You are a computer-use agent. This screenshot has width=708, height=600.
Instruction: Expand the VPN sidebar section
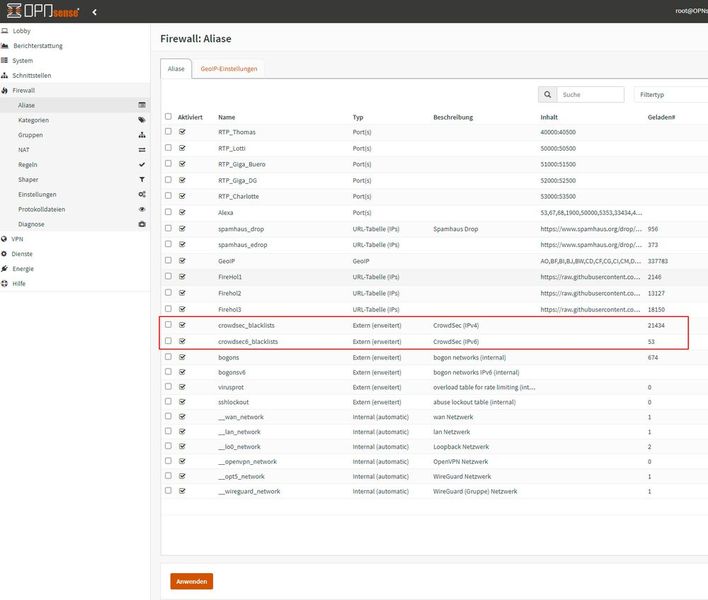17,240
